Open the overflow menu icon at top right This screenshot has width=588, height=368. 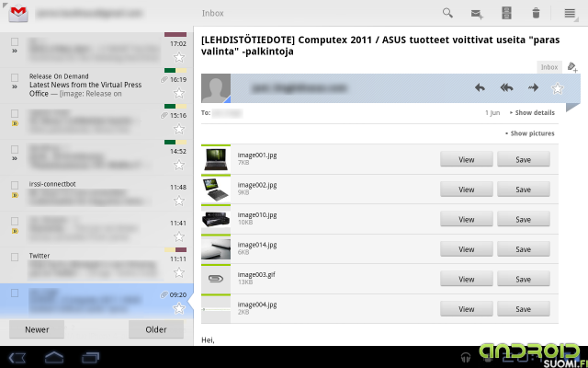click(570, 13)
